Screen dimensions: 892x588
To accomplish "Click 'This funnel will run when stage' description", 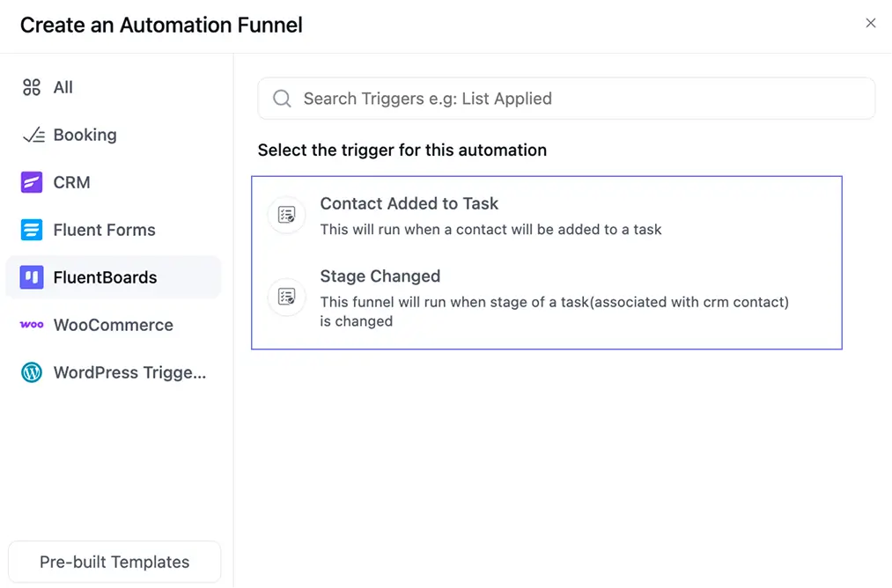I will click(554, 311).
